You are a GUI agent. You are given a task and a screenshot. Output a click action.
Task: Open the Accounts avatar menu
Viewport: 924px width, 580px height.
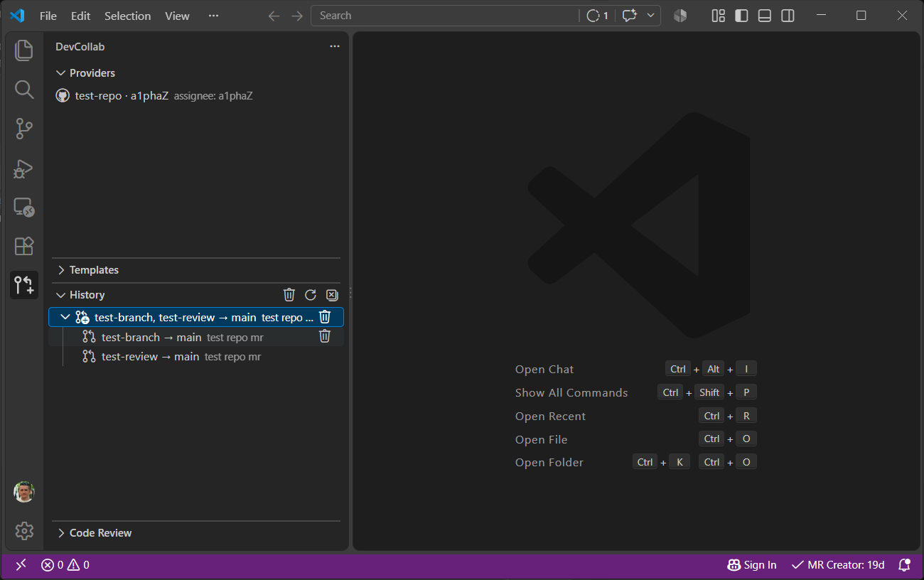[x=24, y=492]
